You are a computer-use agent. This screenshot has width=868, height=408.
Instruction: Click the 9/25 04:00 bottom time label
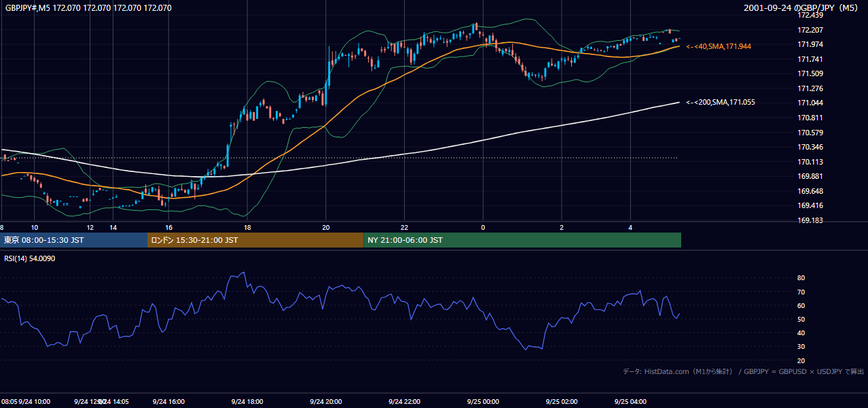pos(630,402)
